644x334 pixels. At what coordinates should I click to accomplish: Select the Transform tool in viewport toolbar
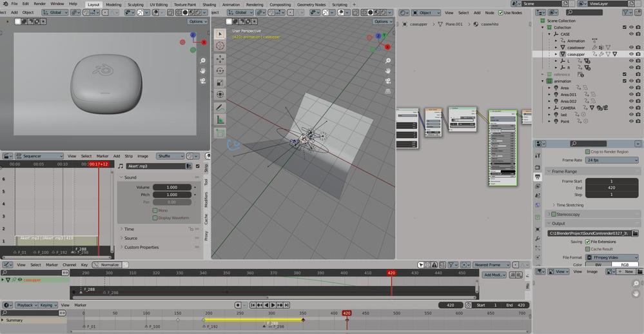point(220,95)
